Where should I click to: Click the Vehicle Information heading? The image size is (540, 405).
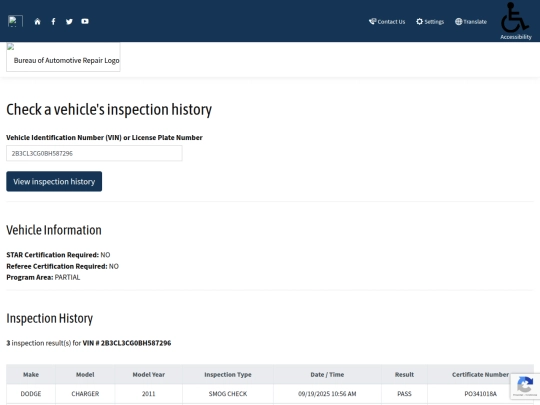[54, 230]
